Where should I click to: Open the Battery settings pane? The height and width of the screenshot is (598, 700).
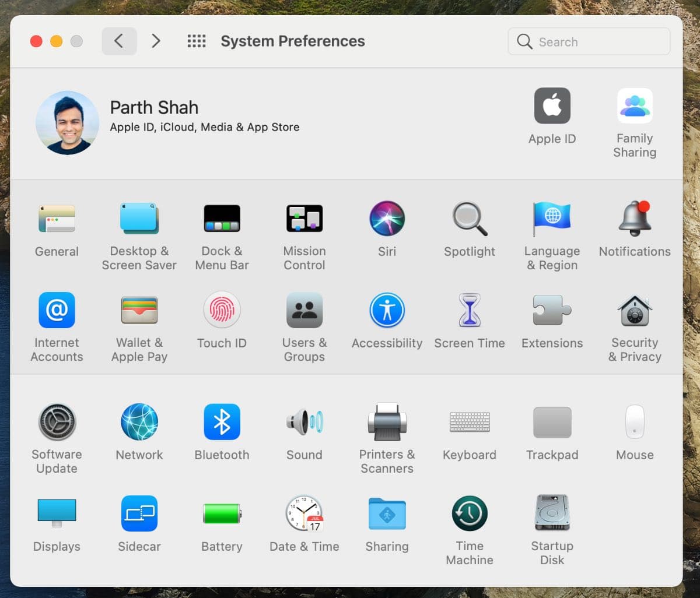tap(222, 513)
